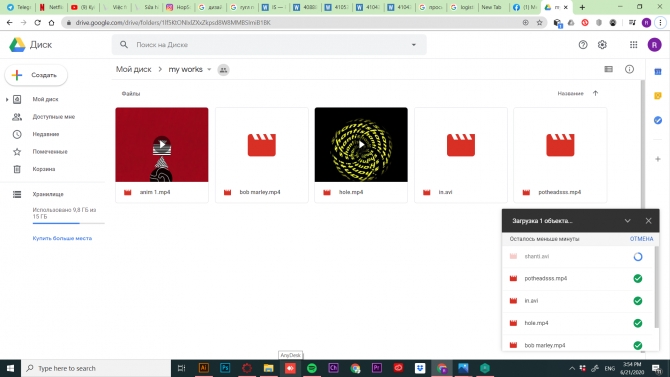Viewport: 670px width, 377px height.
Task: Click bob marley.mp4 upload complete checkmark
Action: [638, 345]
